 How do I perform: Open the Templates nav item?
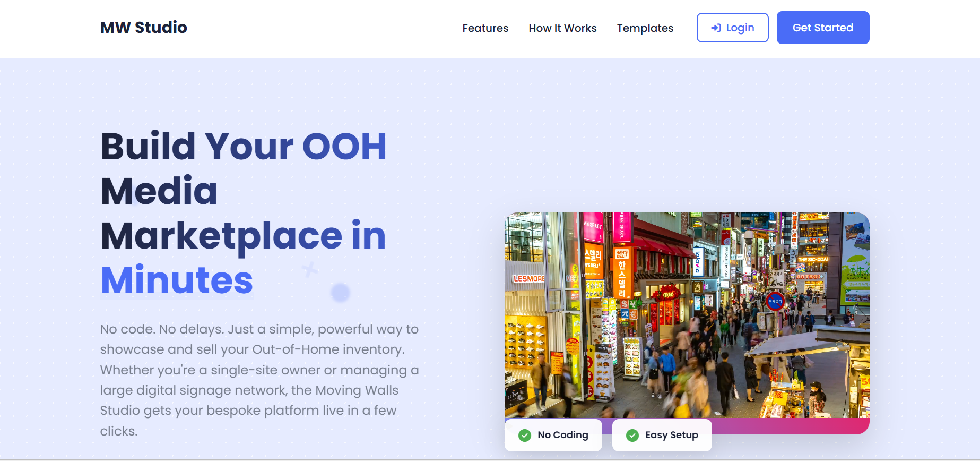coord(645,28)
